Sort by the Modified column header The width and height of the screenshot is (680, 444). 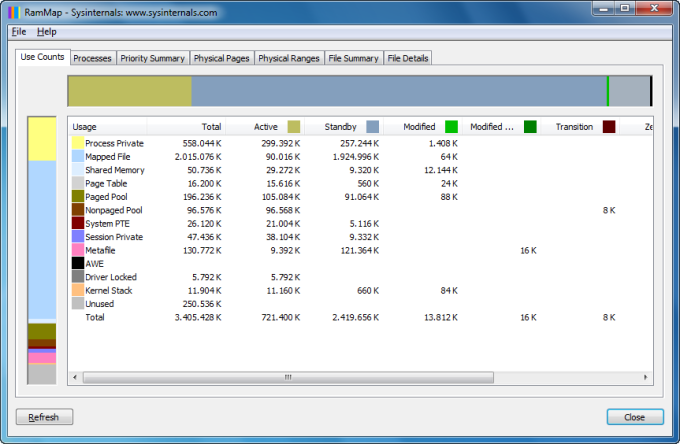(423, 127)
